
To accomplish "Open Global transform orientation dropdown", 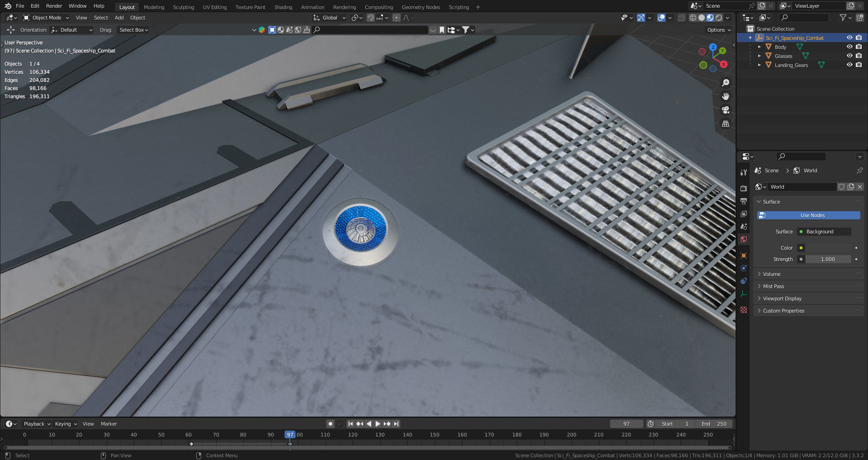I will [x=330, y=18].
